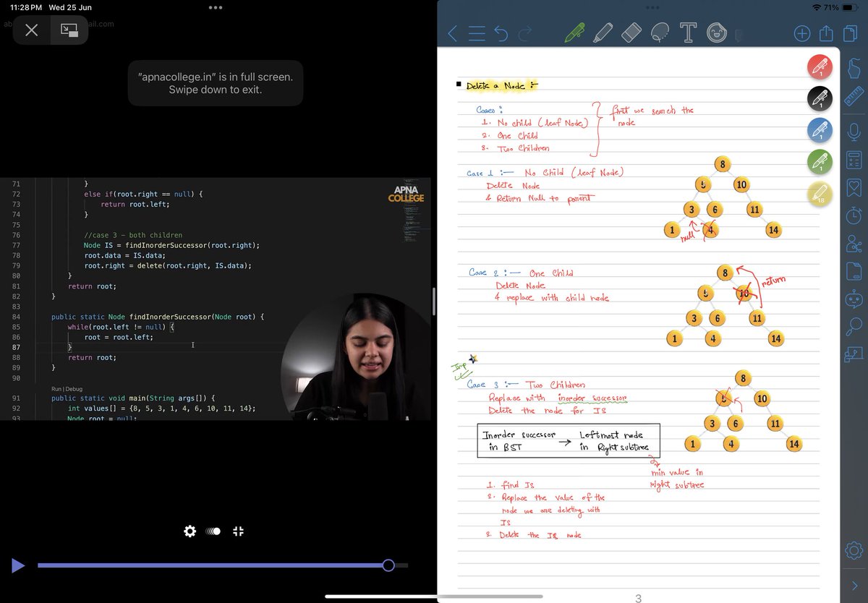Click the 'Delete a Node' heading
This screenshot has width=868, height=603.
[x=502, y=85]
